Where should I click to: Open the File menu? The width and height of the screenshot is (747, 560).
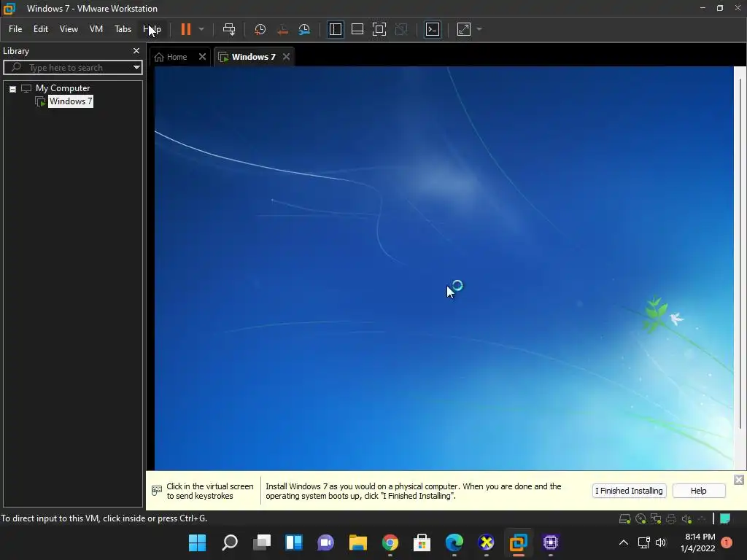(x=15, y=29)
